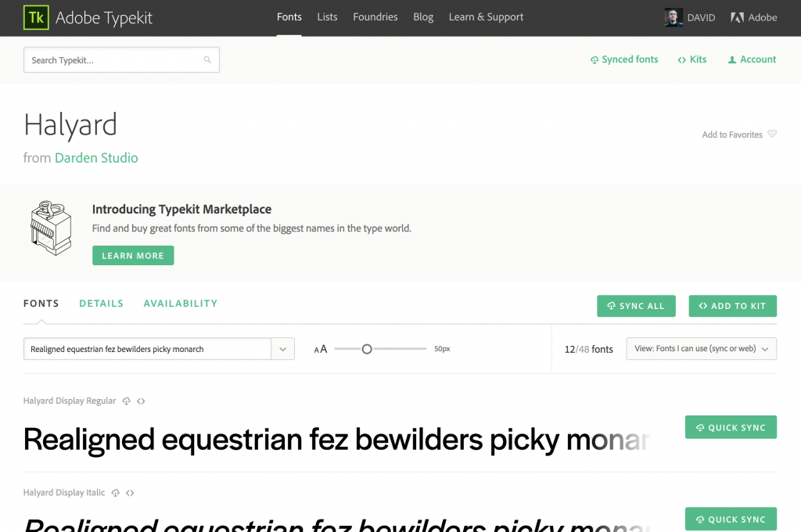Click the search magnifier in the search box

(207, 59)
